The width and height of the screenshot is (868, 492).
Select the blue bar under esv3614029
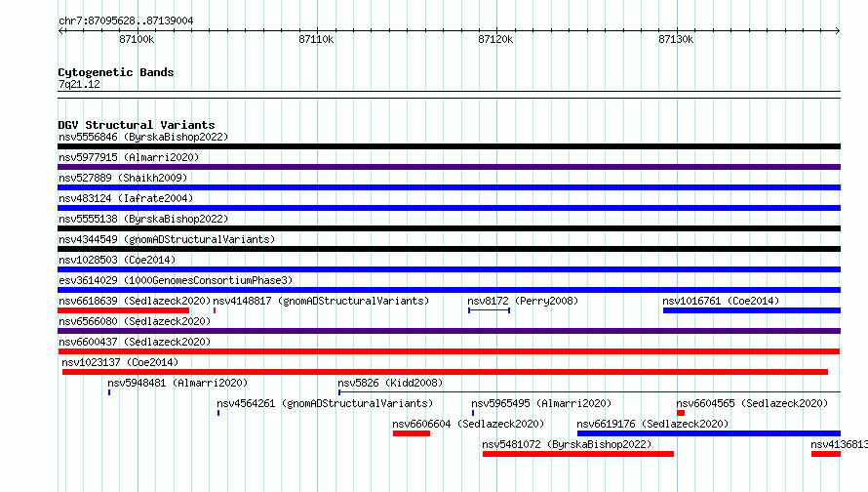pyautogui.click(x=449, y=290)
